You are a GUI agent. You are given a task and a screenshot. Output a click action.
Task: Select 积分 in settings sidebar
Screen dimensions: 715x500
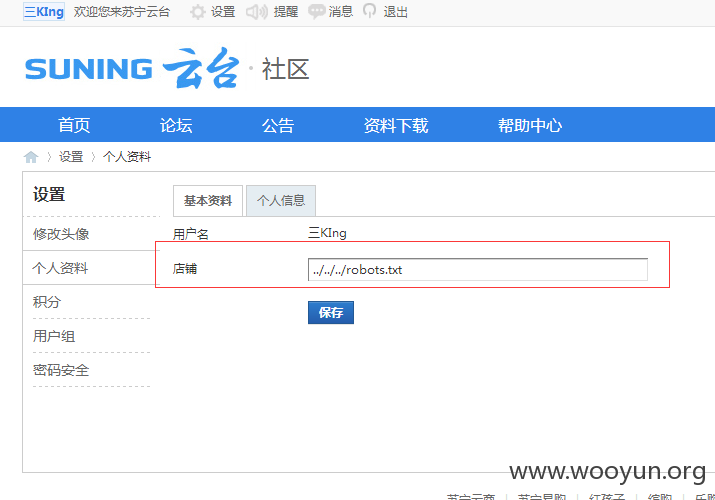(47, 302)
